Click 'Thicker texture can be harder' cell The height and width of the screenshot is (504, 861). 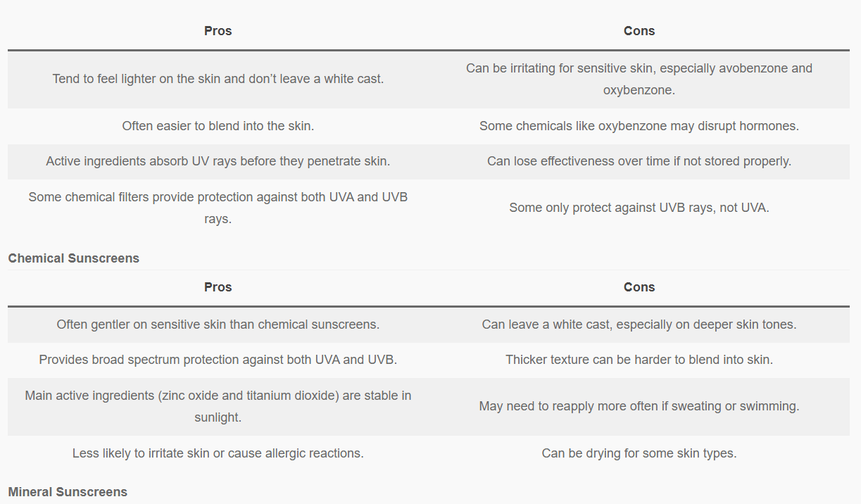pyautogui.click(x=639, y=360)
